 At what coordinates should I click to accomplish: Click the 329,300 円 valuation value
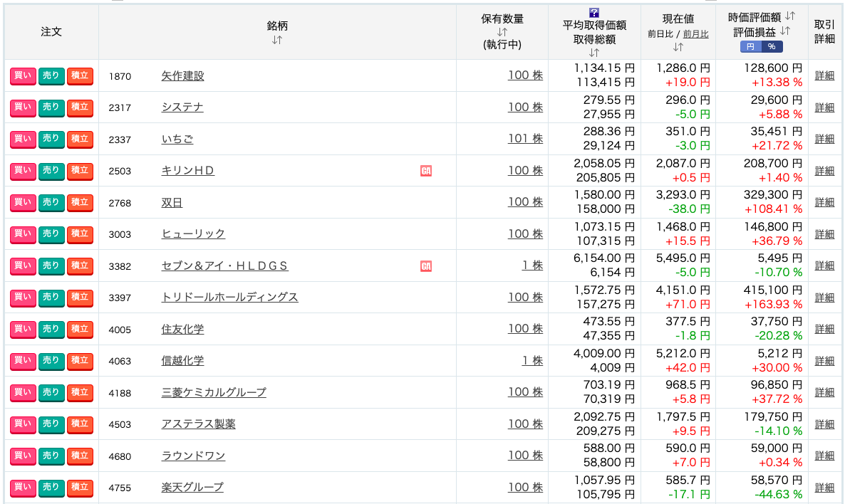pos(773,194)
